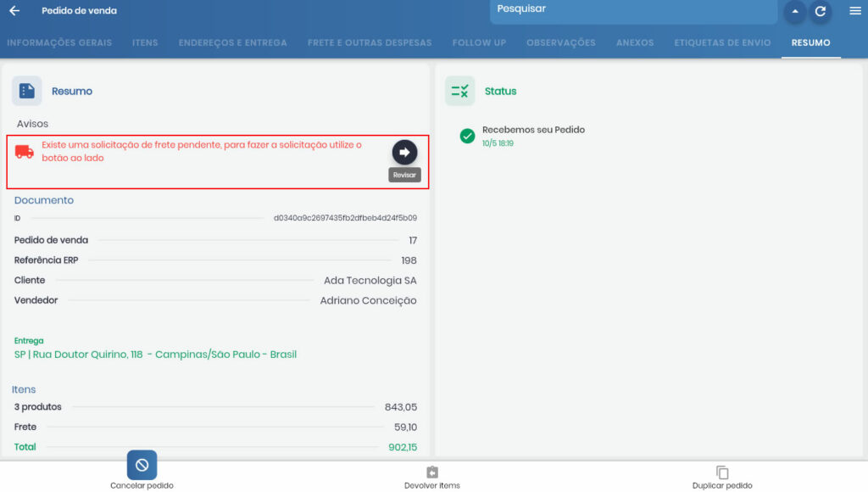Click the Rua Doutor Quirino delivery address

pyautogui.click(x=155, y=355)
